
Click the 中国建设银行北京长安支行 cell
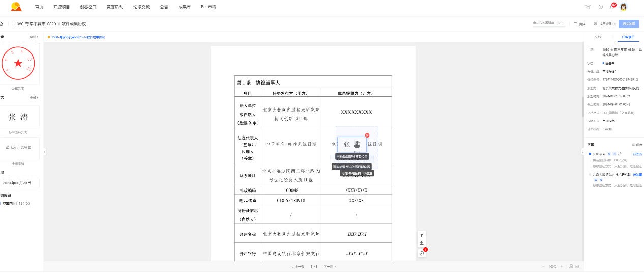(x=291, y=253)
